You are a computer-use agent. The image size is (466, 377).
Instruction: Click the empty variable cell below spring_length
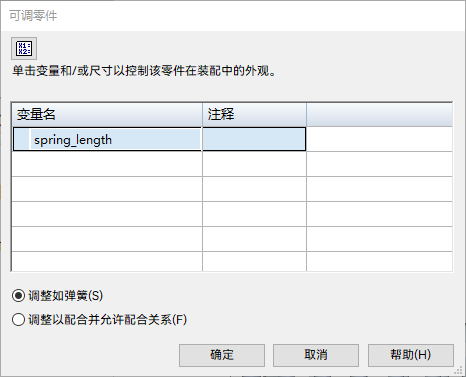point(107,164)
